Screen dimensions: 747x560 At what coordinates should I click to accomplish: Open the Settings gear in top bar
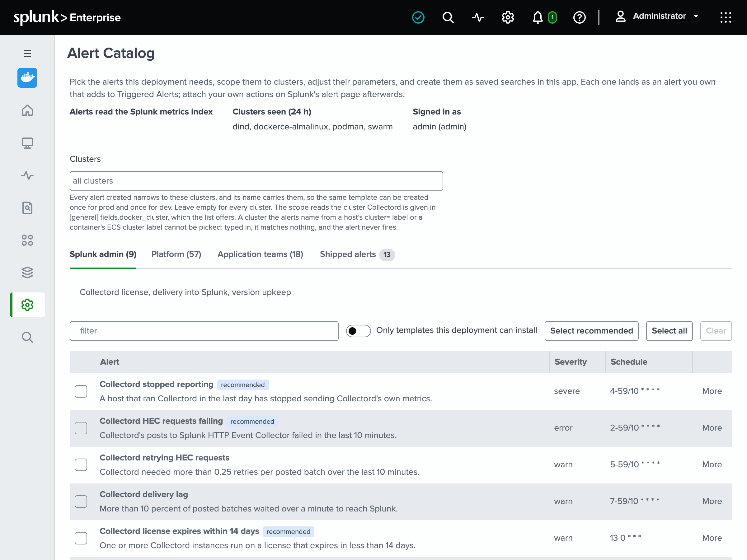[508, 17]
